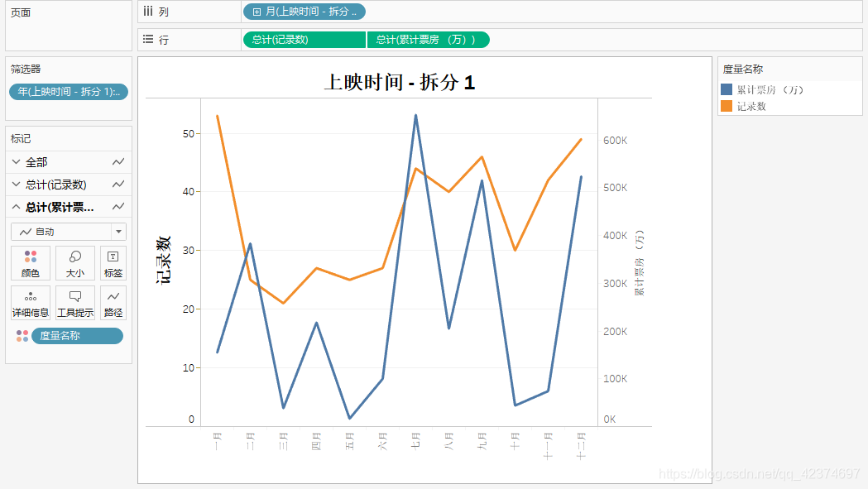Click the 九月 x-axis label
The image size is (868, 489).
(482, 441)
